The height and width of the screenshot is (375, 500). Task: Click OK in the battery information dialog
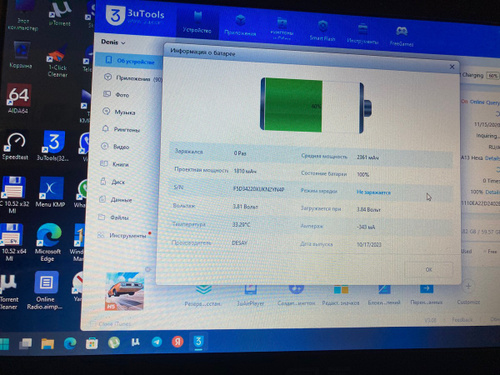click(429, 269)
